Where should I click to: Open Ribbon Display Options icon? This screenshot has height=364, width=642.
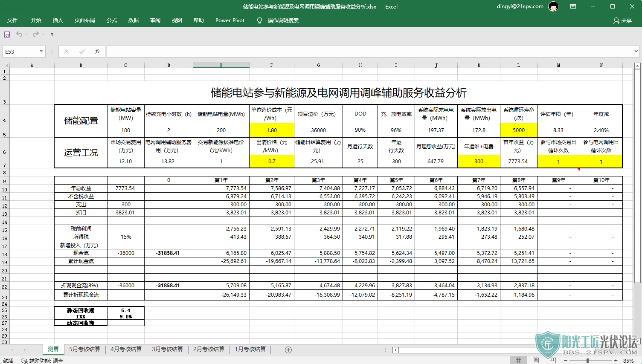(x=574, y=6)
